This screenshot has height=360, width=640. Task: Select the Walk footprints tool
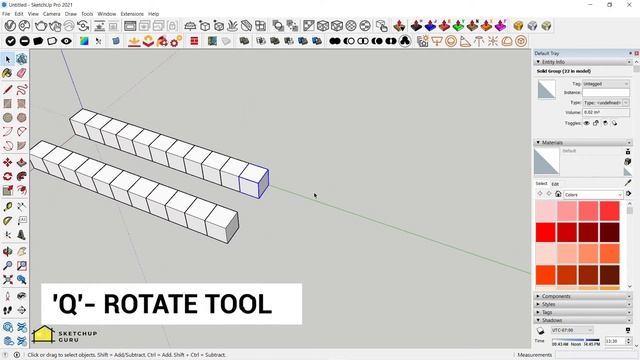coord(7,310)
